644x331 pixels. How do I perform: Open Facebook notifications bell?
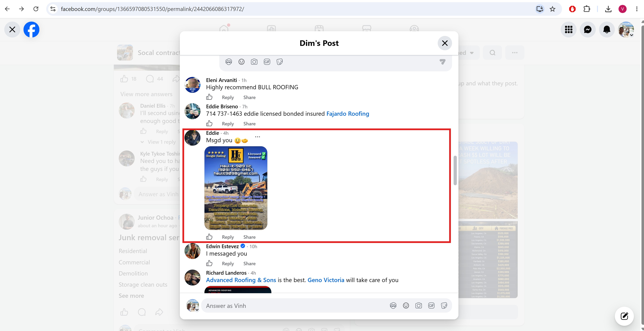[x=607, y=30]
